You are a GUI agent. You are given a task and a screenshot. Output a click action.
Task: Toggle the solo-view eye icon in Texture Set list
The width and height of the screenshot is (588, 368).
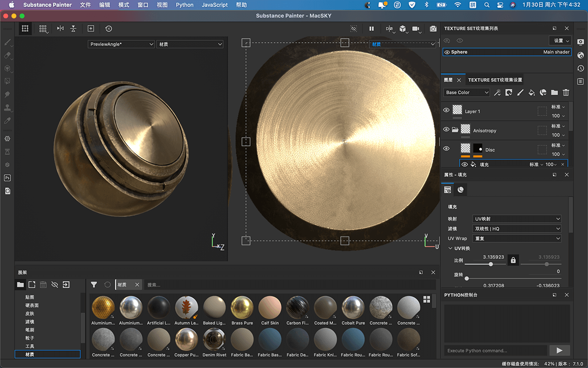pos(460,41)
